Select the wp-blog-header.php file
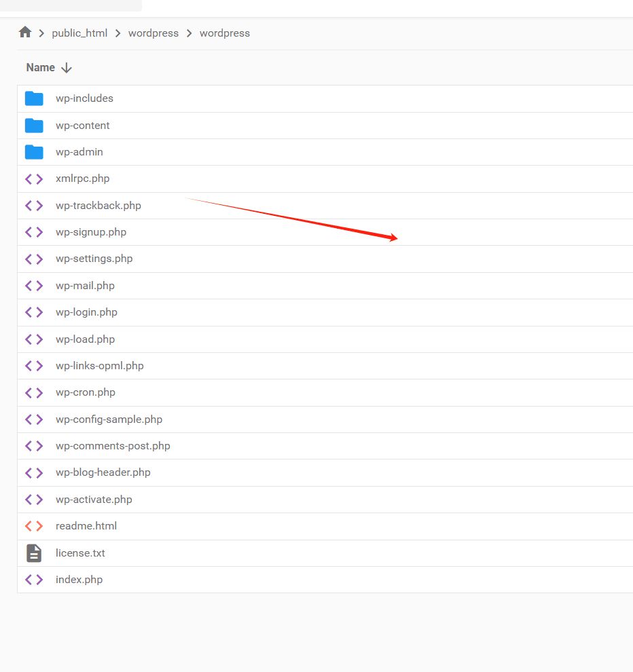The width and height of the screenshot is (633, 672). pos(103,472)
